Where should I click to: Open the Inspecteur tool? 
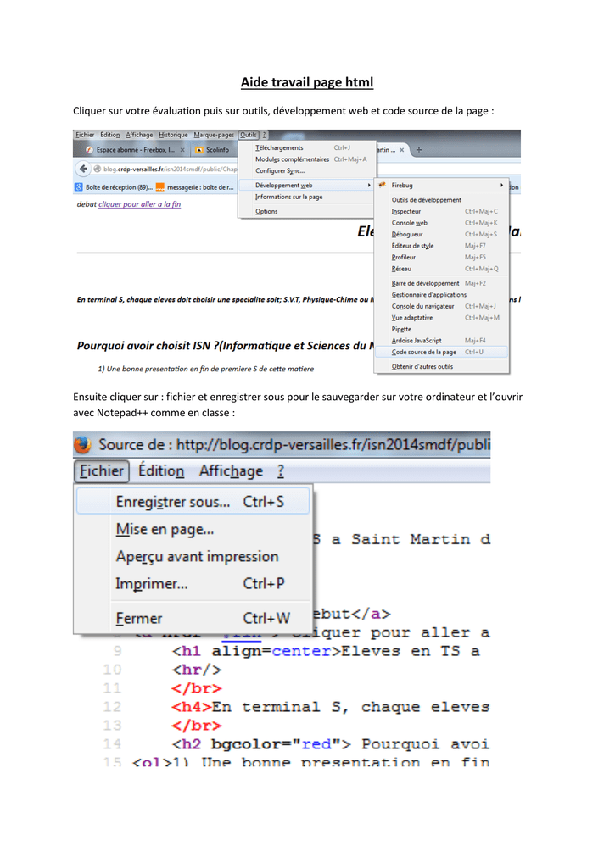coord(442,211)
